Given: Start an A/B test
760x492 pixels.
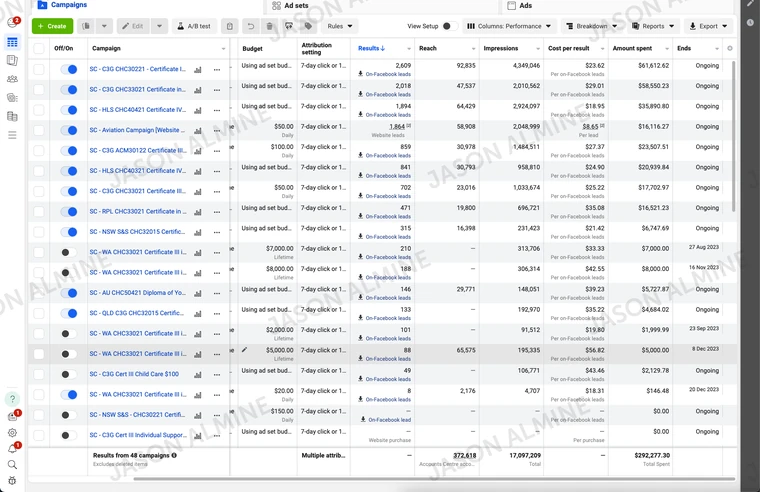Looking at the screenshot, I should 194,26.
